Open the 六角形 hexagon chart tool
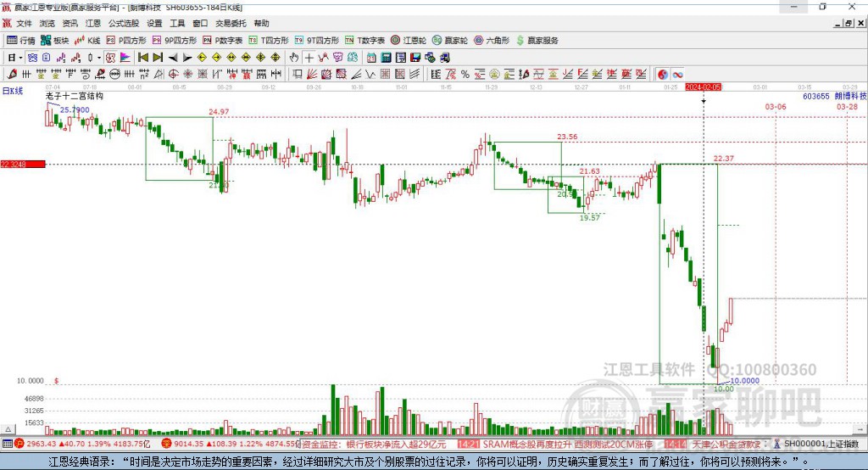 [x=492, y=41]
